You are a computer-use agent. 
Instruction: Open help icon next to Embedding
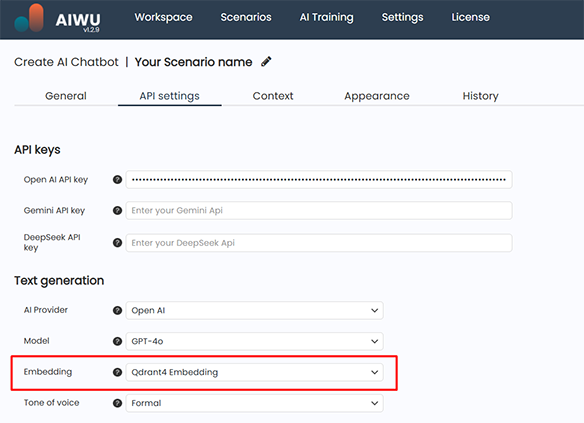point(117,372)
